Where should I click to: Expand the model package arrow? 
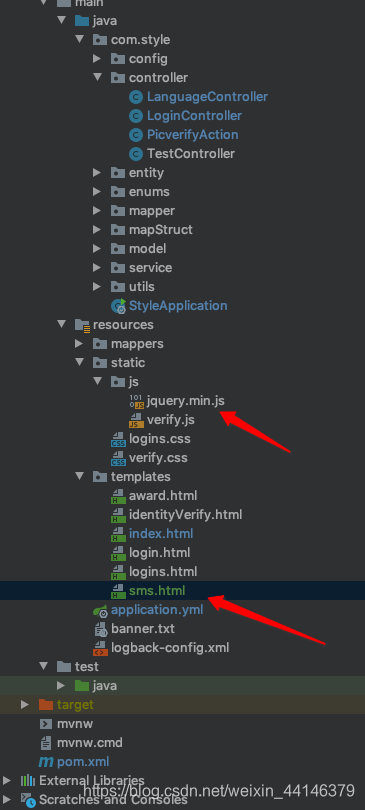pos(97,248)
